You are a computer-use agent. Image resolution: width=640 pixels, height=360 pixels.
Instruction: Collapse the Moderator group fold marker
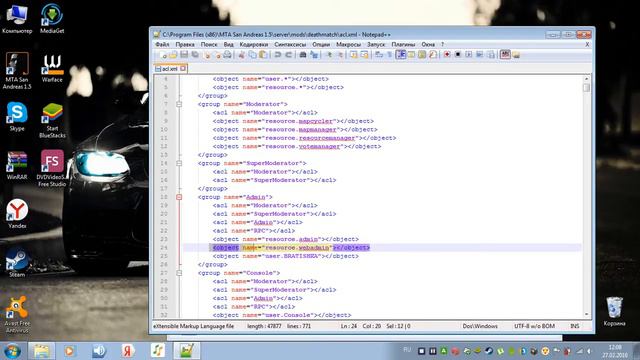click(x=179, y=104)
